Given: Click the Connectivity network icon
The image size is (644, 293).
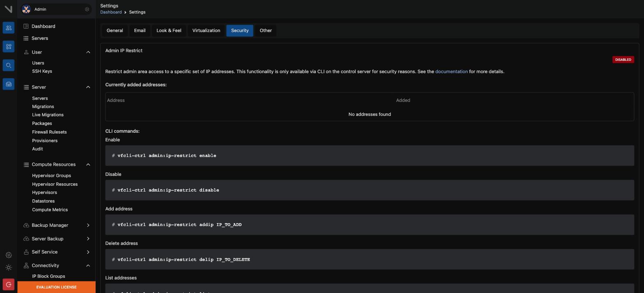Looking at the screenshot, I should point(26,265).
